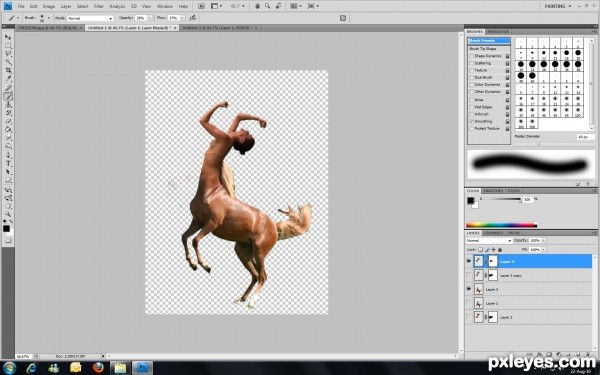Select the Path Selection tool
Viewport: 600px width, 375px height.
point(8,172)
